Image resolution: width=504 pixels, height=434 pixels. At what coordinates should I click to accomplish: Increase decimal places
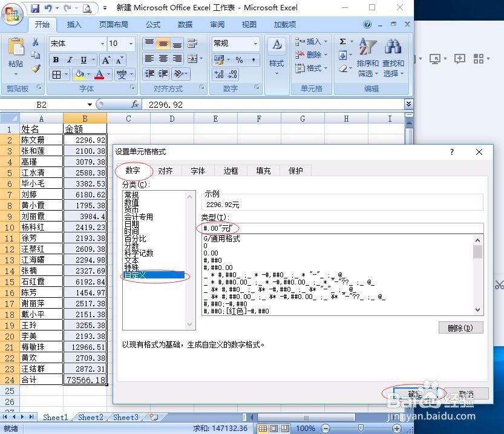[x=219, y=74]
